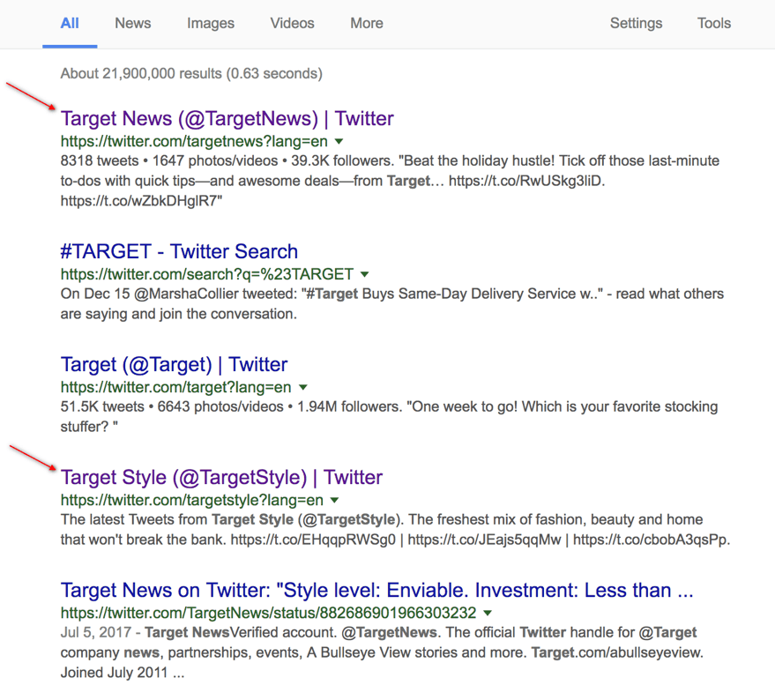Click the All results tab
Screen dimensions: 775x700
(70, 24)
